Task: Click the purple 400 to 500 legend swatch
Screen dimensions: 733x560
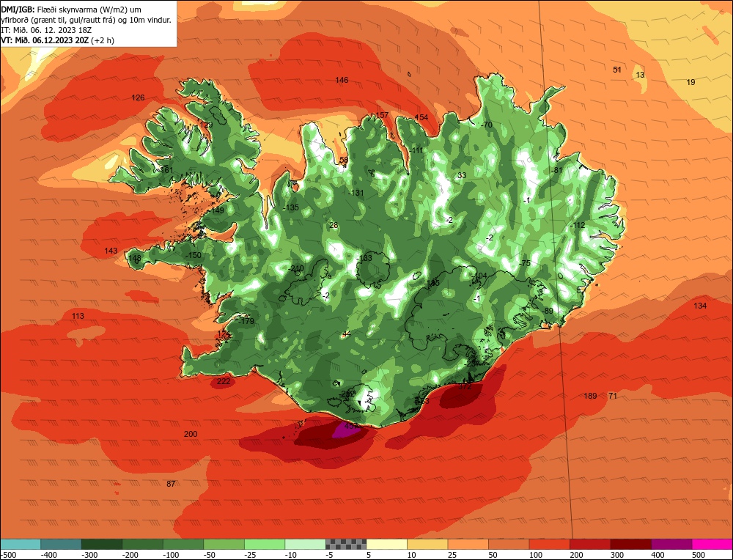Action: click(671, 544)
